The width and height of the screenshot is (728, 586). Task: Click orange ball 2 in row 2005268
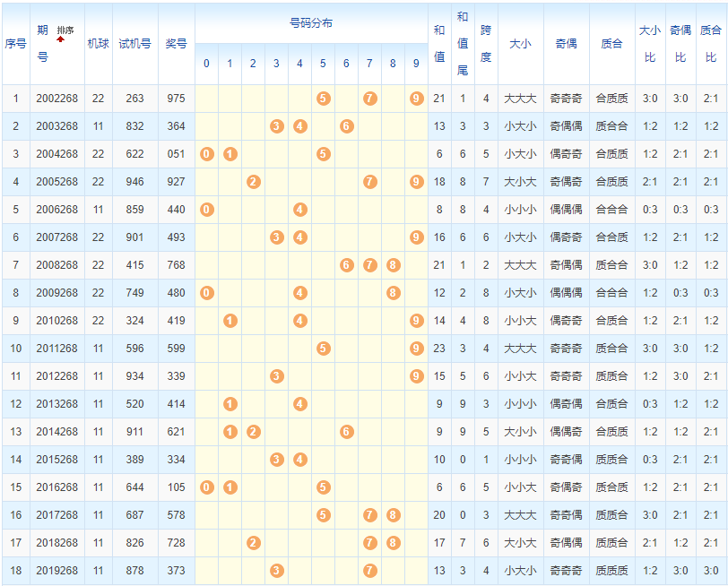(x=253, y=182)
